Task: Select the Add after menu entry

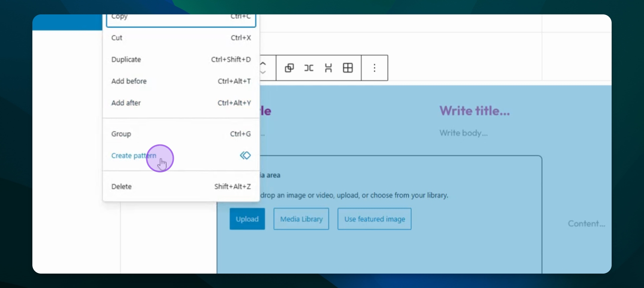Action: click(181, 103)
